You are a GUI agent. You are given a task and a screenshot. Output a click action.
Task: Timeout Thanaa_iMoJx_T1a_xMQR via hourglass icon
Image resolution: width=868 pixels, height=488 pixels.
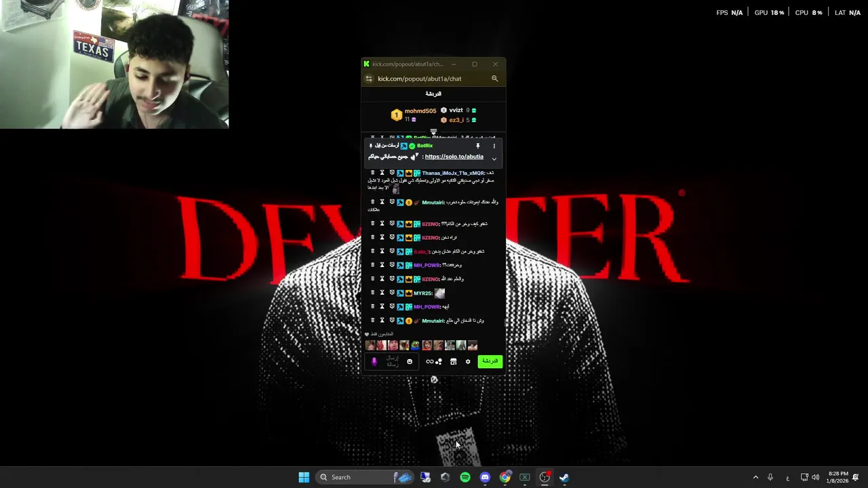[382, 173]
